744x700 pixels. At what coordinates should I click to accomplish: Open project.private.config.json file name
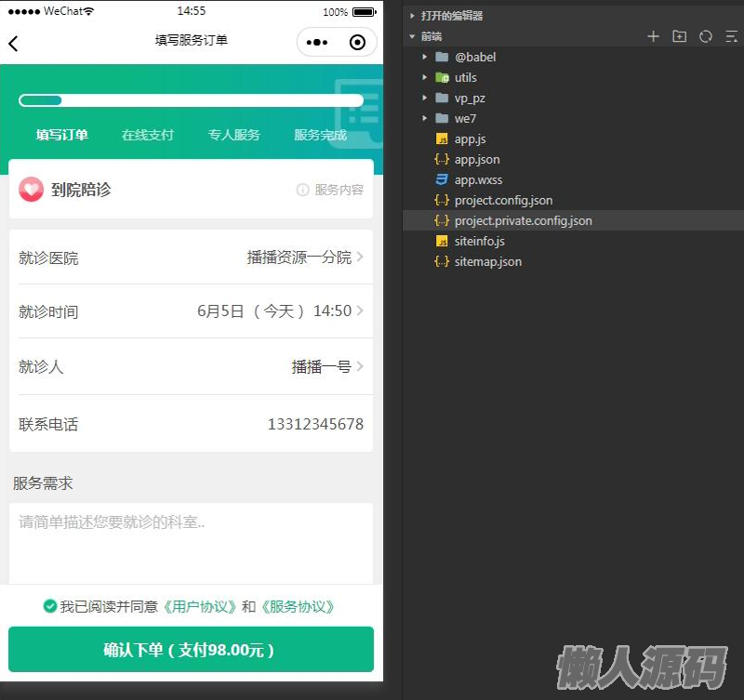(x=524, y=220)
